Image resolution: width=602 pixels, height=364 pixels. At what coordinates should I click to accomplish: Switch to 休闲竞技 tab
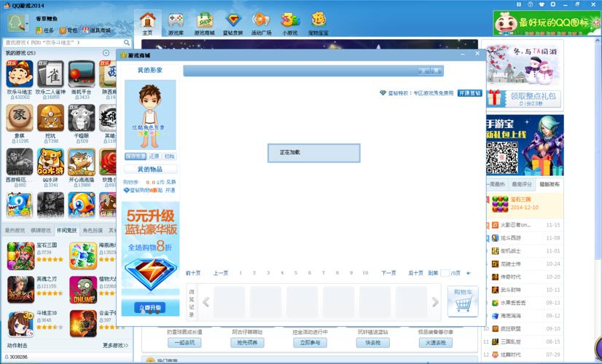pos(67,231)
